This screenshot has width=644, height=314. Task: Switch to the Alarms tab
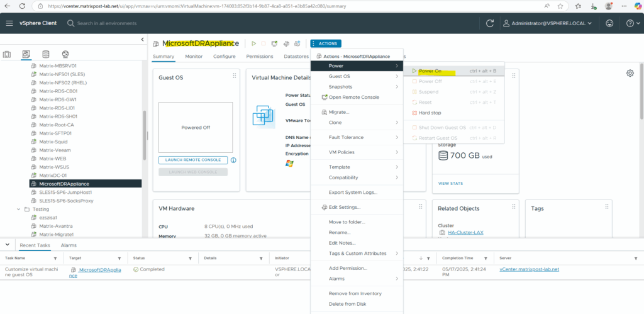click(x=69, y=245)
